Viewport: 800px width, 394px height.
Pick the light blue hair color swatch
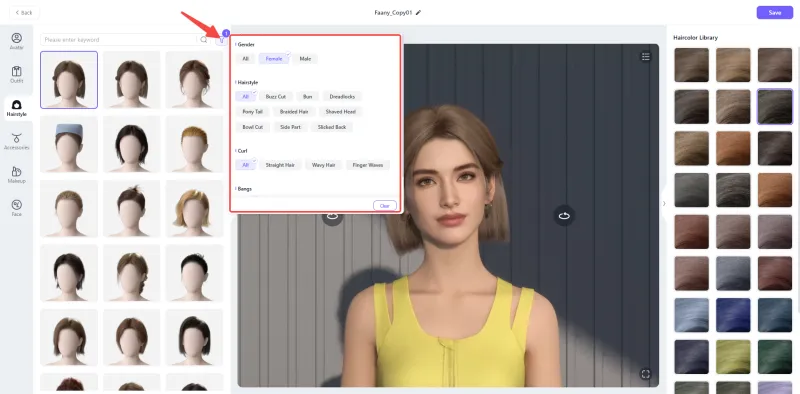tap(691, 315)
